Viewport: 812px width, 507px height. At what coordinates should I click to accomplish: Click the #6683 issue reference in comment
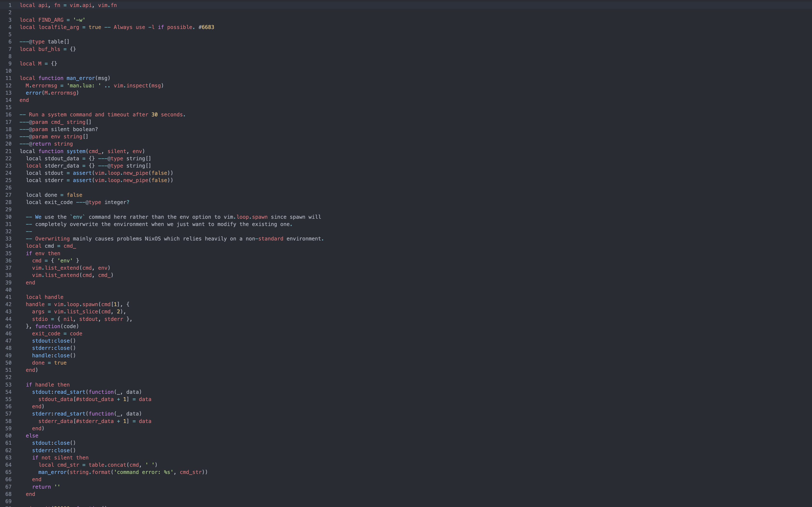[206, 27]
